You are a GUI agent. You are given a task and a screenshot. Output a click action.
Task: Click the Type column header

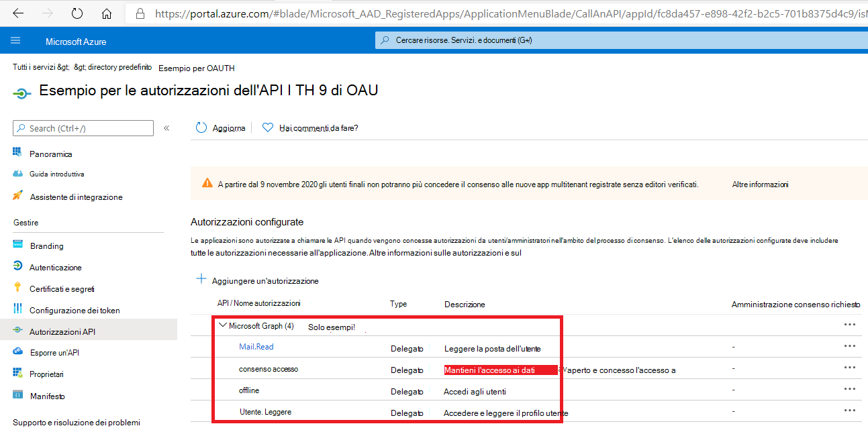398,304
